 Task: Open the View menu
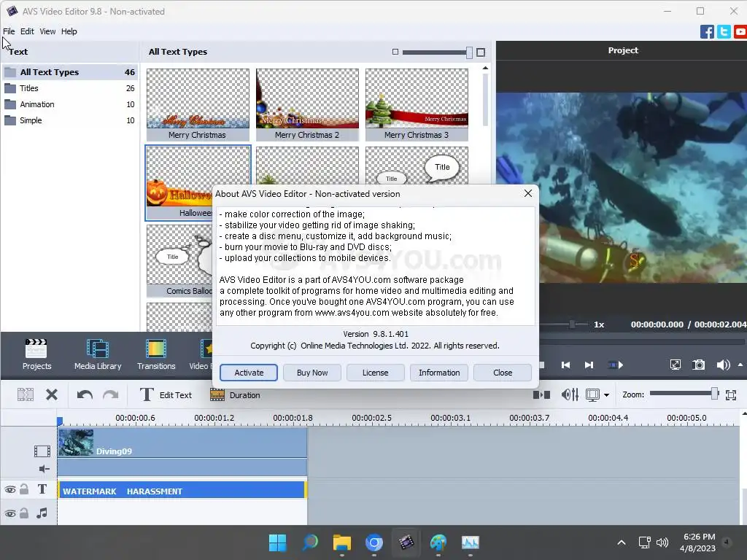(x=47, y=31)
